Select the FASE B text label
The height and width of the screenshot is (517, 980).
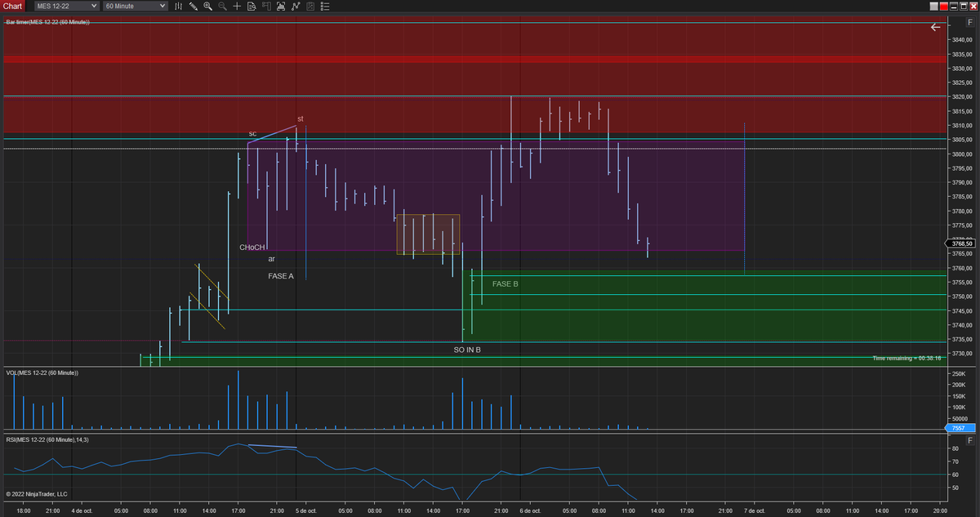click(505, 283)
